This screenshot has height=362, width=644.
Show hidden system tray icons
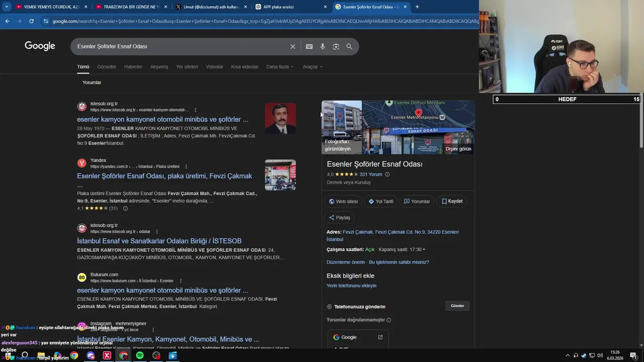click(x=568, y=355)
